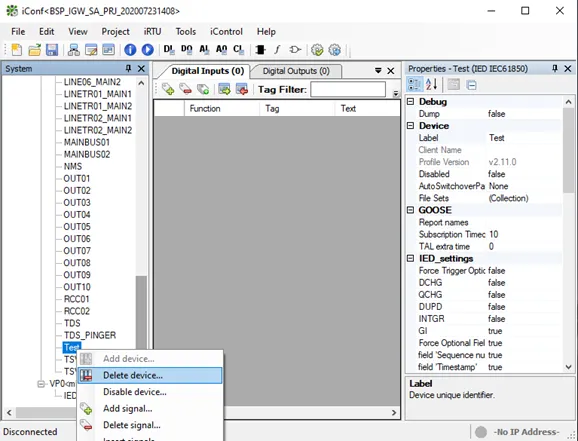Click the window with pencil toolbar icon
578x441 pixels.
[x=91, y=50]
